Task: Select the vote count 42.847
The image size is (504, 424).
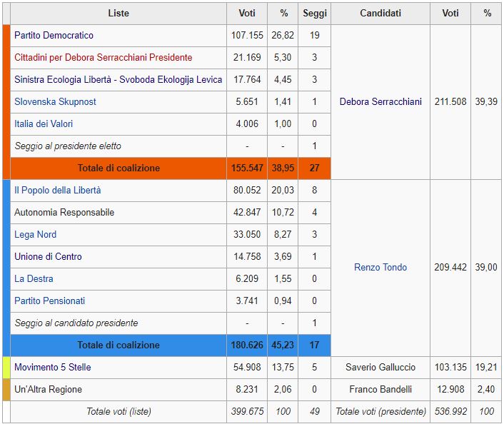Action: [247, 212]
